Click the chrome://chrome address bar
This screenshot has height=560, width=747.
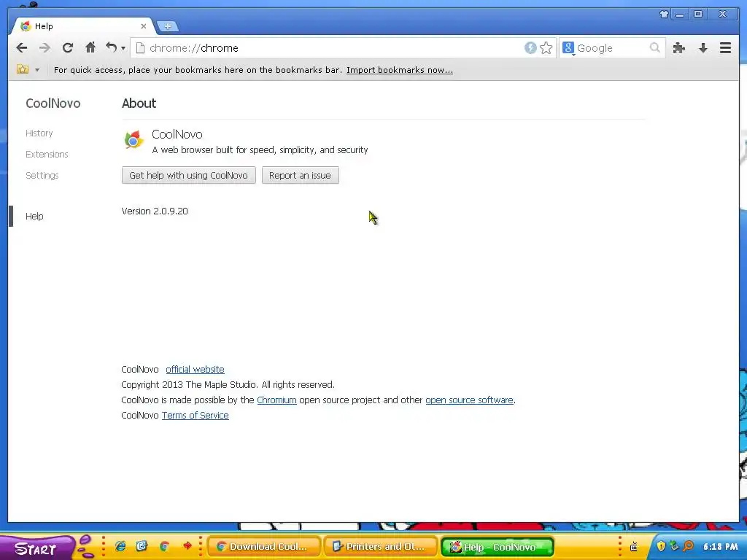click(x=326, y=48)
